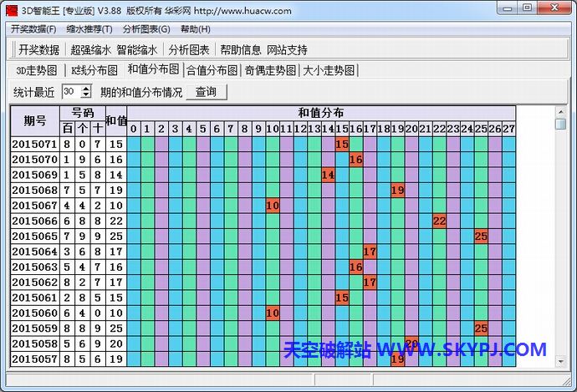
Task: Click the 查询 query button
Action: [206, 92]
